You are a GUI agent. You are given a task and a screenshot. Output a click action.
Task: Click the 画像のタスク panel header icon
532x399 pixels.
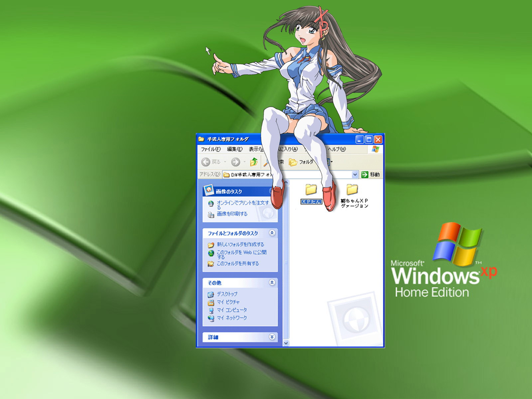(x=208, y=190)
